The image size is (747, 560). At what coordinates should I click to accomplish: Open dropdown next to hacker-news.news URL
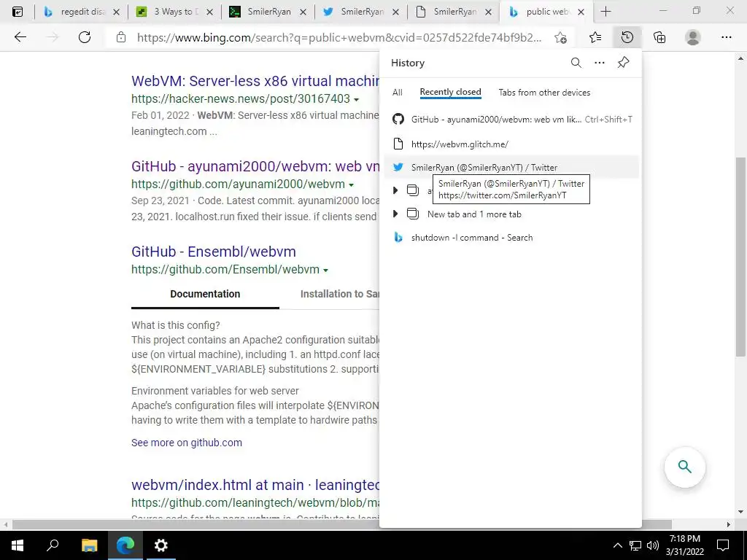[356, 99]
